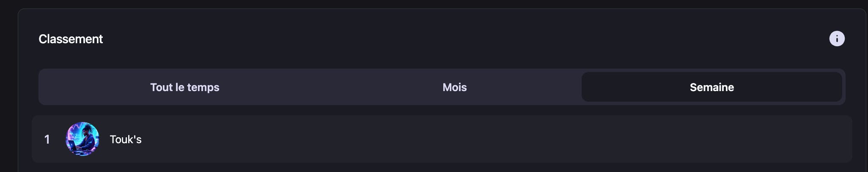Select the Semaine tab
868x172 pixels.
pos(712,87)
